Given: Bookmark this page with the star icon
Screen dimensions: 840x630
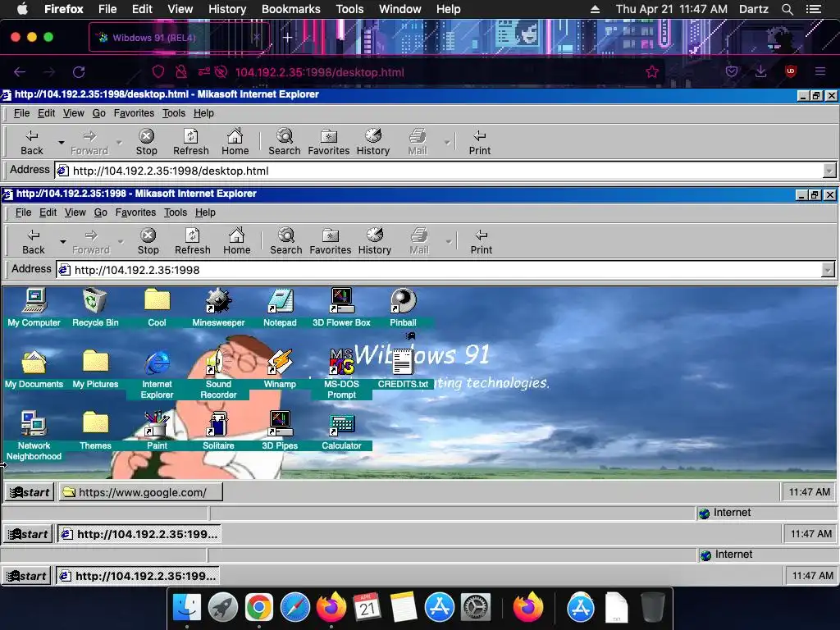Looking at the screenshot, I should pos(652,72).
